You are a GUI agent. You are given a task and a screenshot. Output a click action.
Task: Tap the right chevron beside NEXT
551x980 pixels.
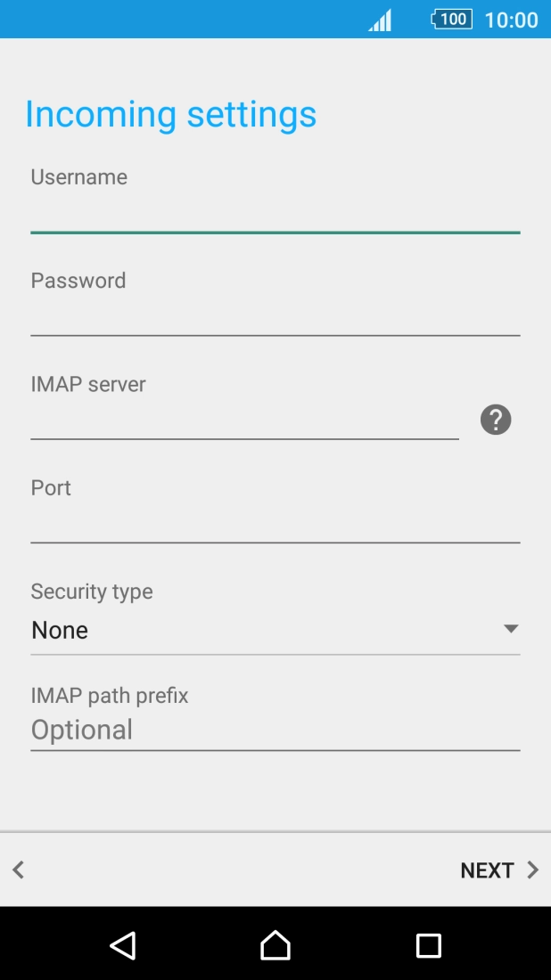(532, 870)
